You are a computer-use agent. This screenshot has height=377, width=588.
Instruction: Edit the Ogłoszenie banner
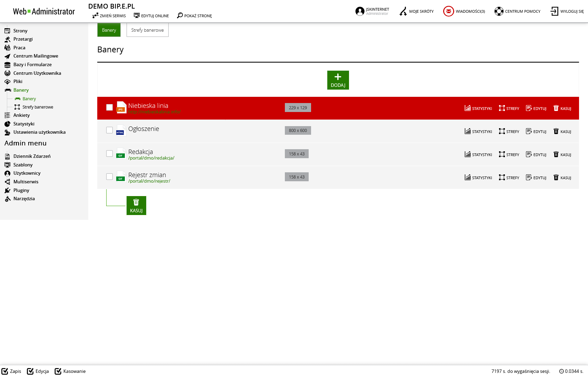tap(536, 131)
